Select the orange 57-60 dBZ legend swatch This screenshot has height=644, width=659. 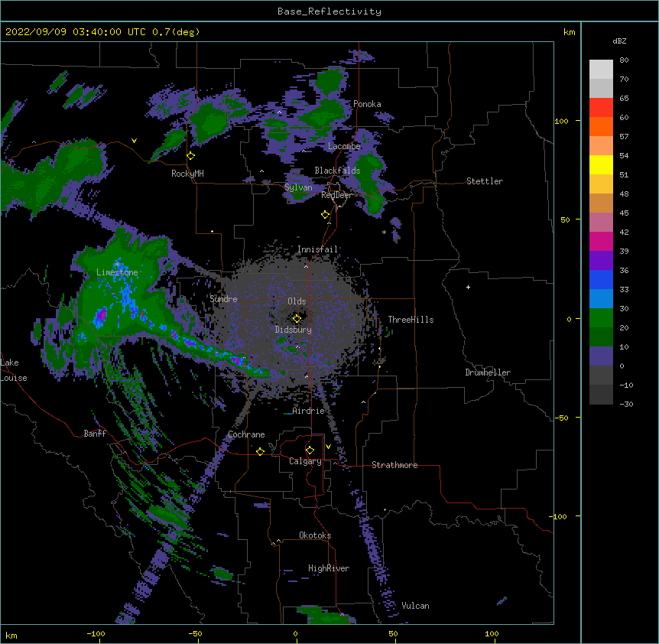pyautogui.click(x=601, y=126)
